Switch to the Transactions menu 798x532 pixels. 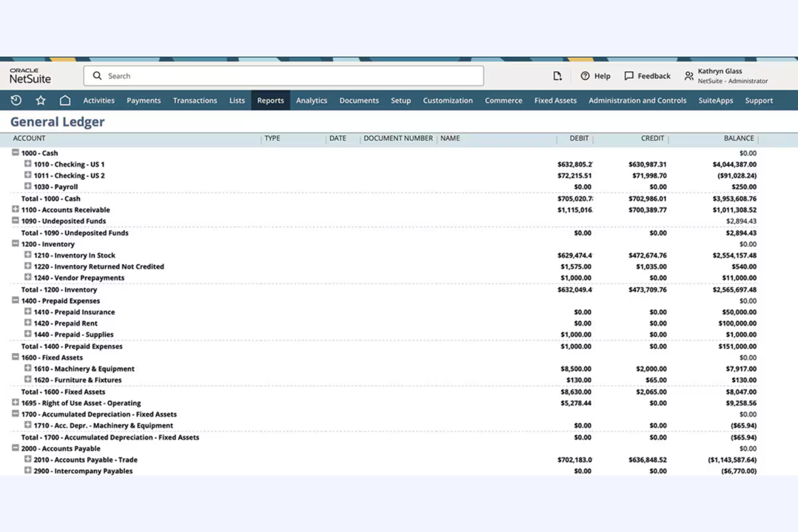[195, 100]
